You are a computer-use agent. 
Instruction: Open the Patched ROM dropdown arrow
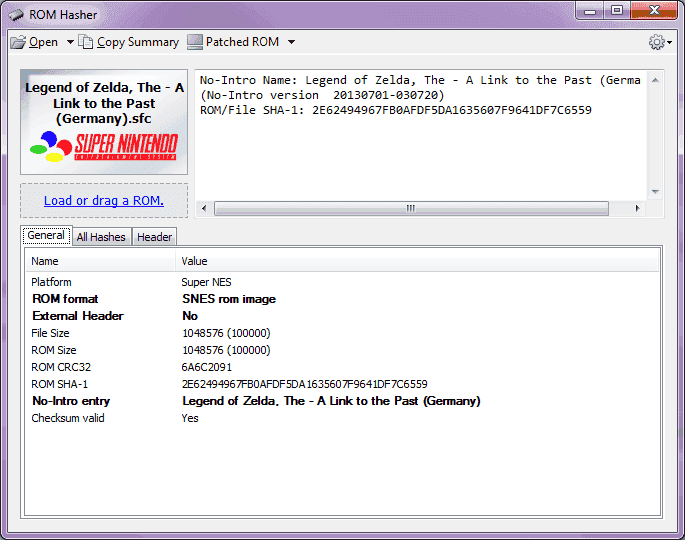point(291,42)
